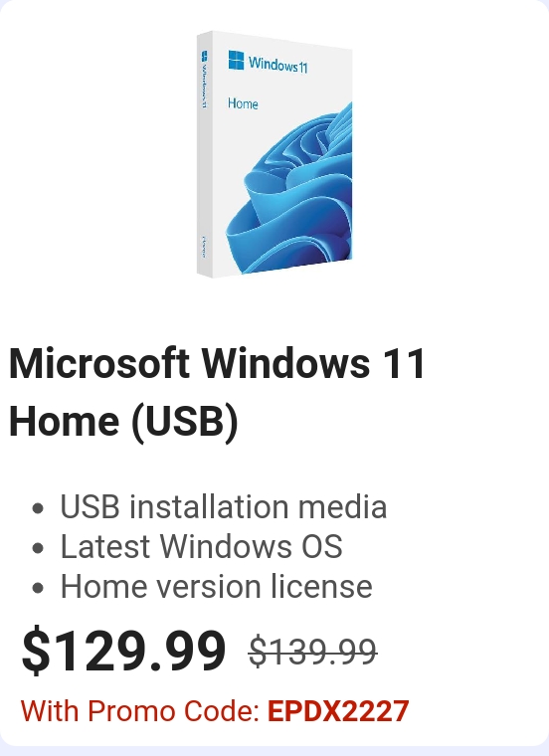The width and height of the screenshot is (549, 756).
Task: Click the "Home" edition label on the box front
Action: [x=243, y=103]
